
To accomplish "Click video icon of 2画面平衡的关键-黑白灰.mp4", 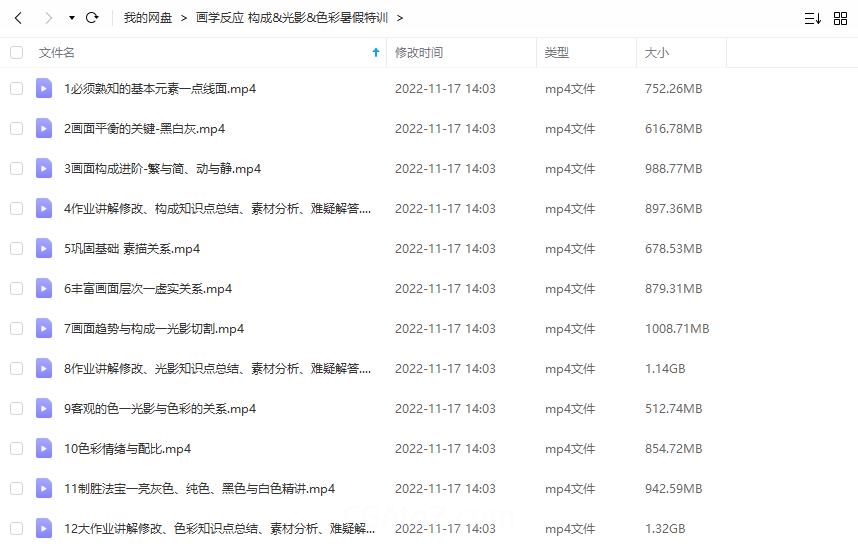I will (x=44, y=128).
